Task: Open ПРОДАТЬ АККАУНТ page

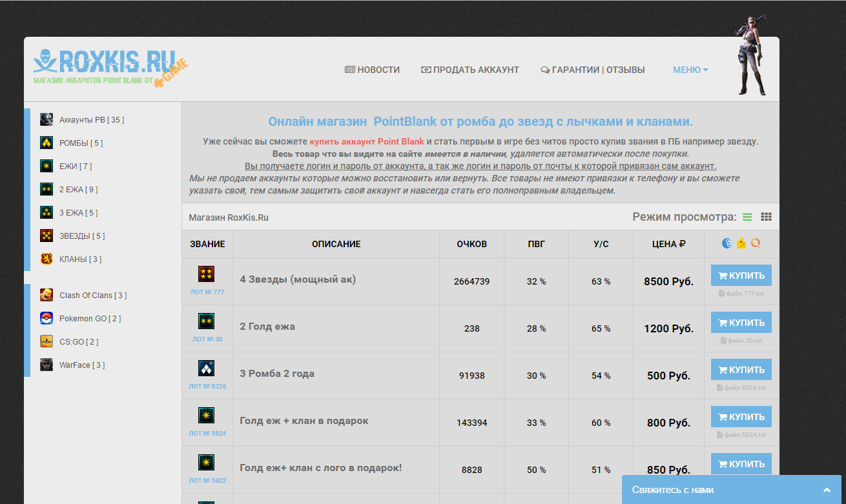Action: tap(470, 70)
